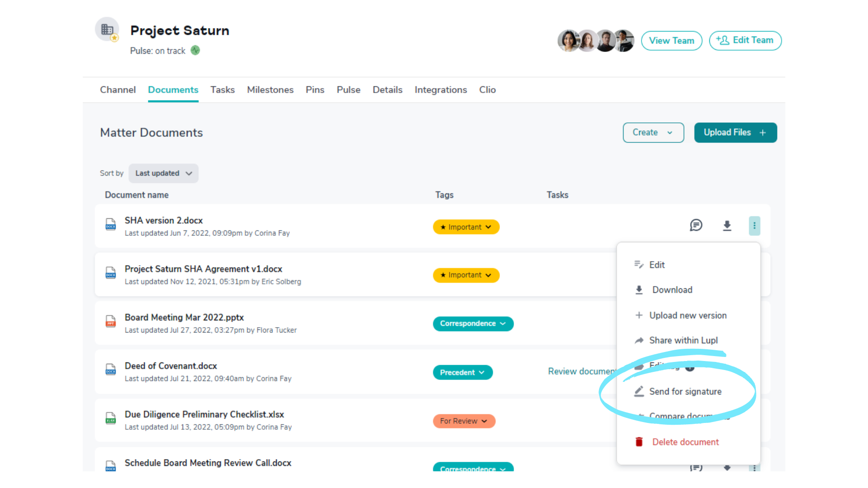This screenshot has width=868, height=488.
Task: Expand the Last updated sort dropdown
Action: [x=163, y=174]
